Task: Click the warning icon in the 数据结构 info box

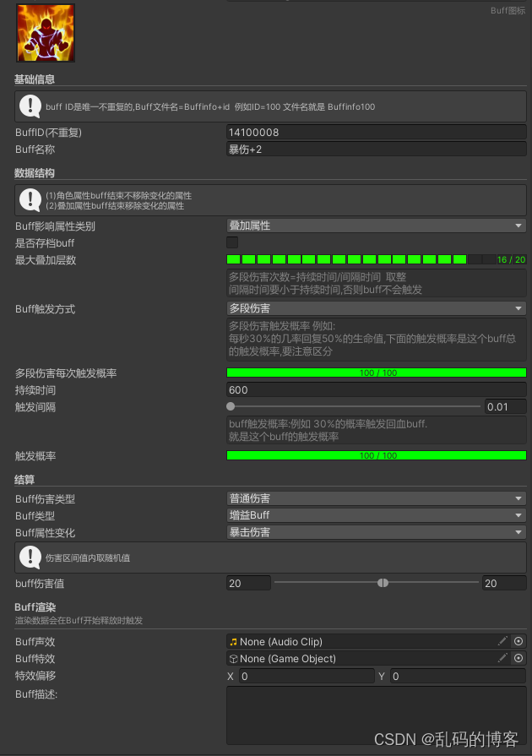Action: [30, 200]
